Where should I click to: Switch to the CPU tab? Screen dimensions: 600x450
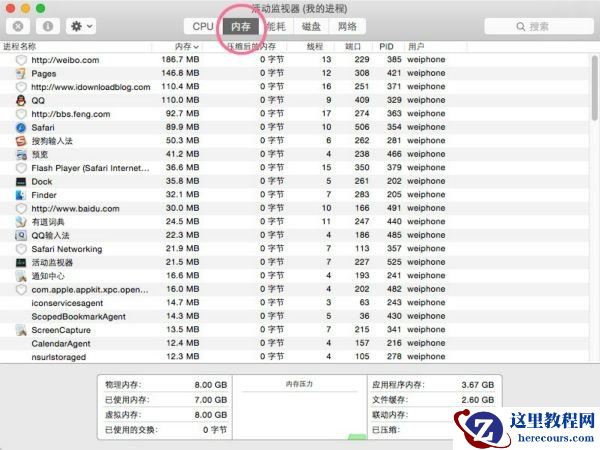tap(202, 26)
